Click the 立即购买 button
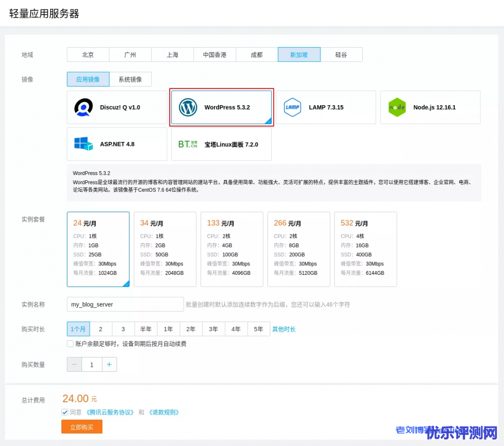This screenshot has width=504, height=446. (82, 427)
